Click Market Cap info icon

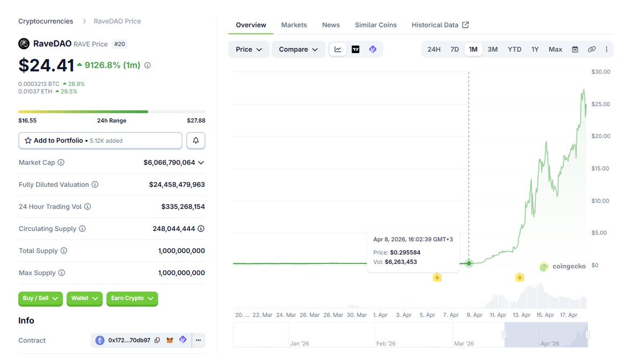61,162
